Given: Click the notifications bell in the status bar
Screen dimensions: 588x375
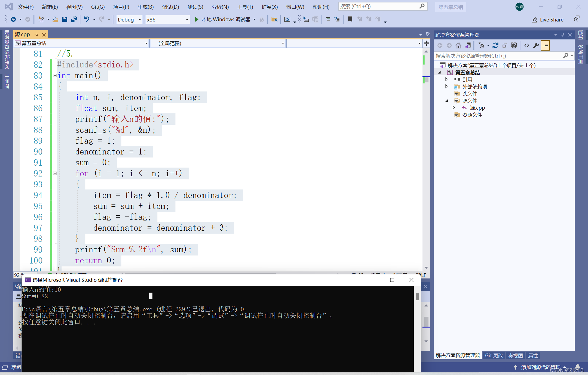Looking at the screenshot, I should coord(578,367).
